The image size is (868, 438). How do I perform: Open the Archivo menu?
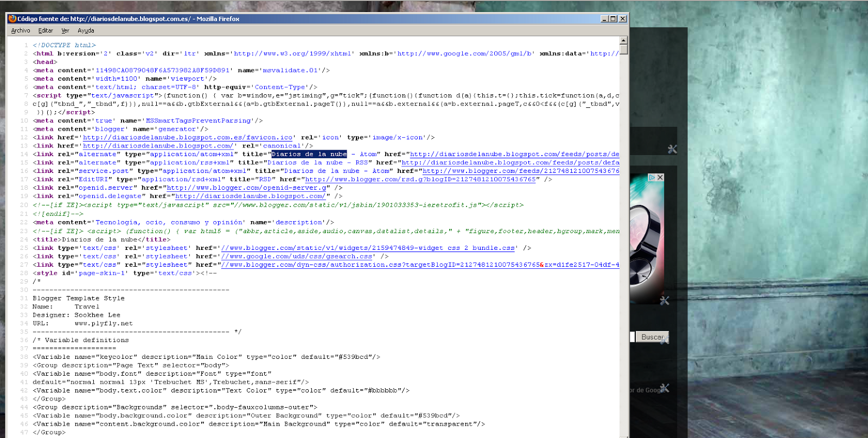(x=21, y=31)
